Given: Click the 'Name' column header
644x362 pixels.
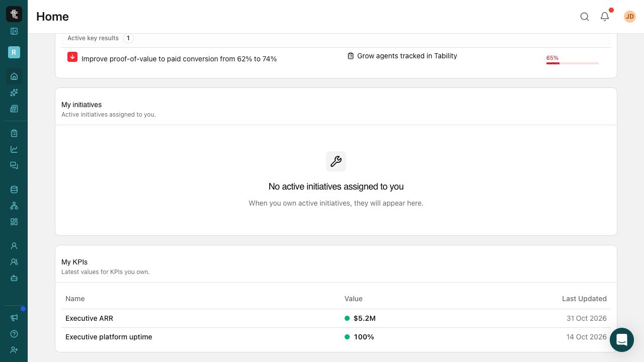Looking at the screenshot, I should pyautogui.click(x=75, y=299).
